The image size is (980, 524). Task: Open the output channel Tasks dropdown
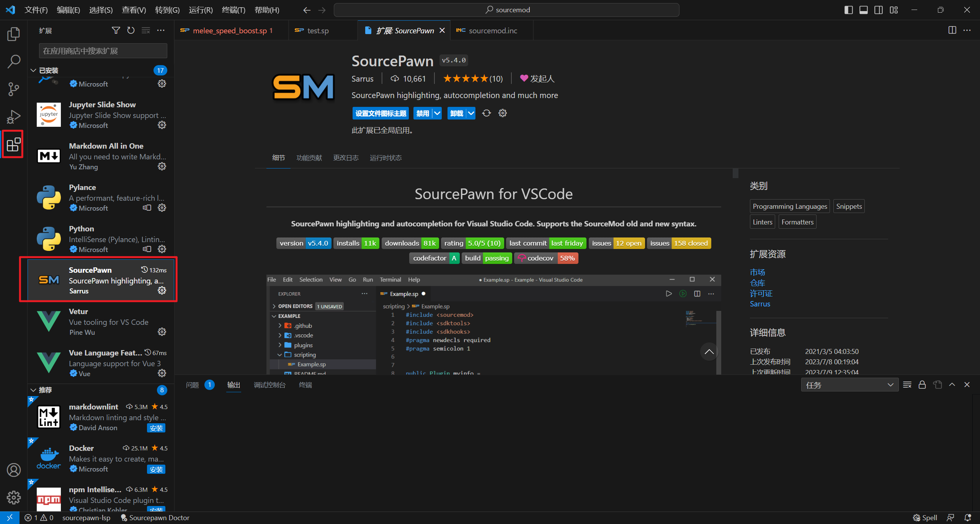[849, 385]
